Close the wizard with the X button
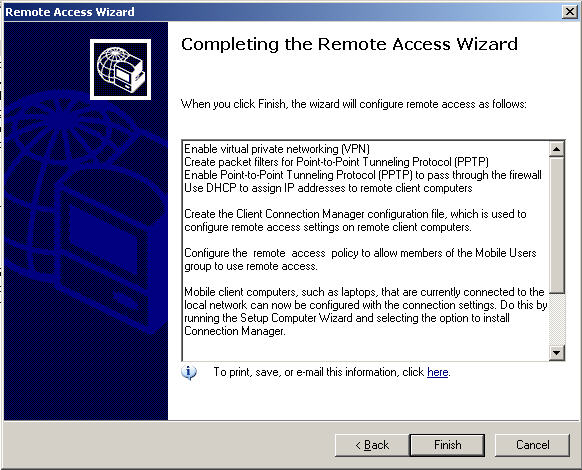 click(x=570, y=12)
